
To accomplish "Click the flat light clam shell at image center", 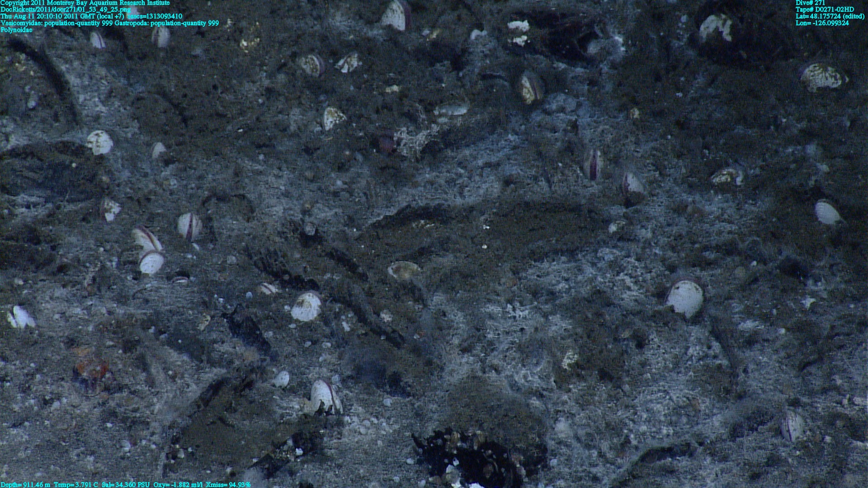I will [x=404, y=270].
